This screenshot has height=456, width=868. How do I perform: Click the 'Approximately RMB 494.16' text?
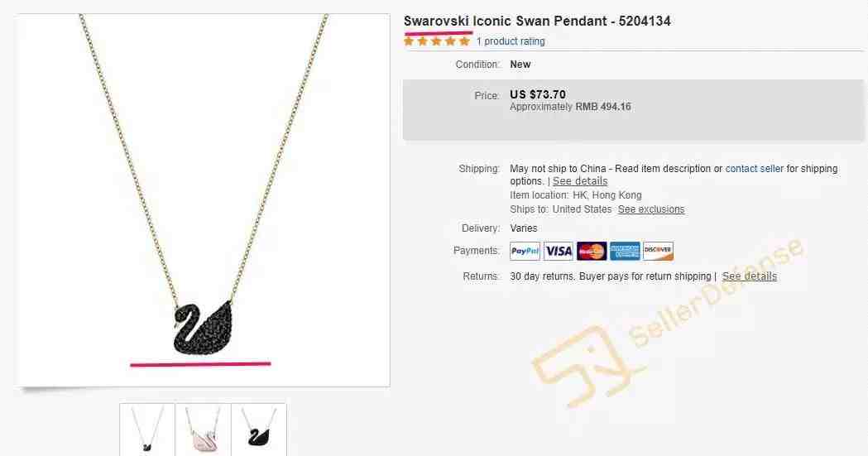coord(570,106)
